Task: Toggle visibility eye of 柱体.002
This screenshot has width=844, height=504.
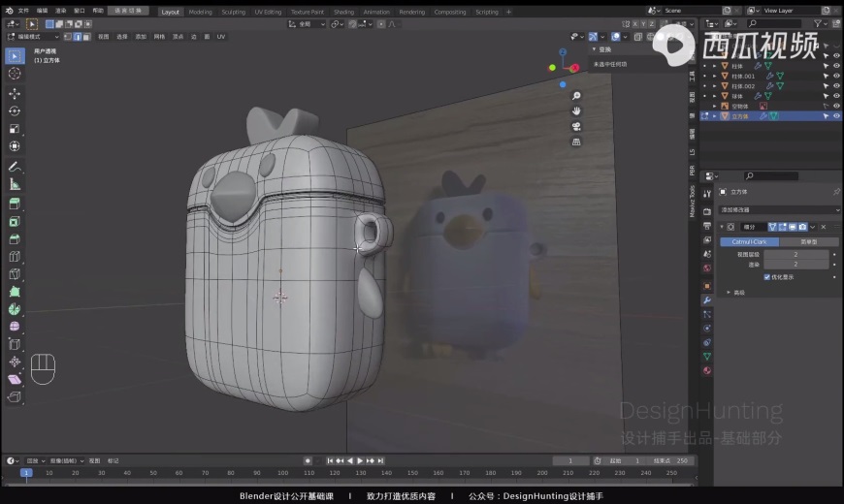Action: [x=836, y=86]
